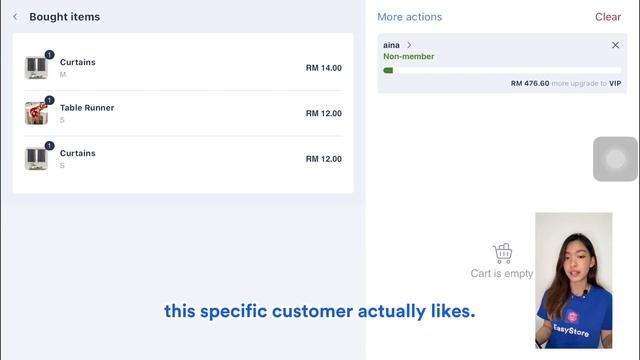The width and height of the screenshot is (640, 360).
Task: Expand customer details via chevron next to aina
Action: click(409, 45)
